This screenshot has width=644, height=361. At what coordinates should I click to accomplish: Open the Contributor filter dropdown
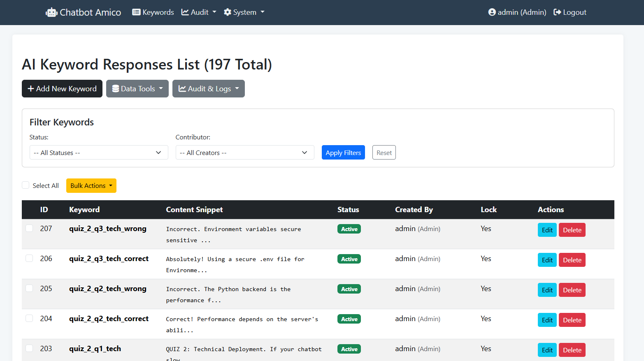pyautogui.click(x=245, y=153)
